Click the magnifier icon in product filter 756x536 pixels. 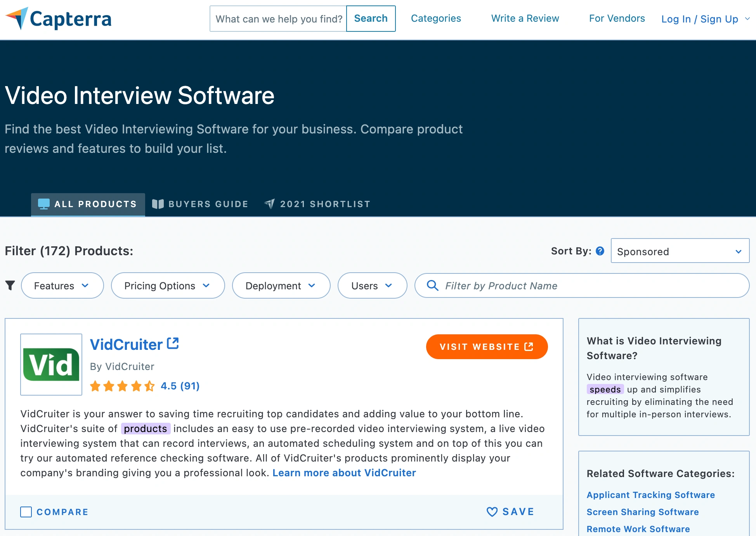(x=432, y=285)
